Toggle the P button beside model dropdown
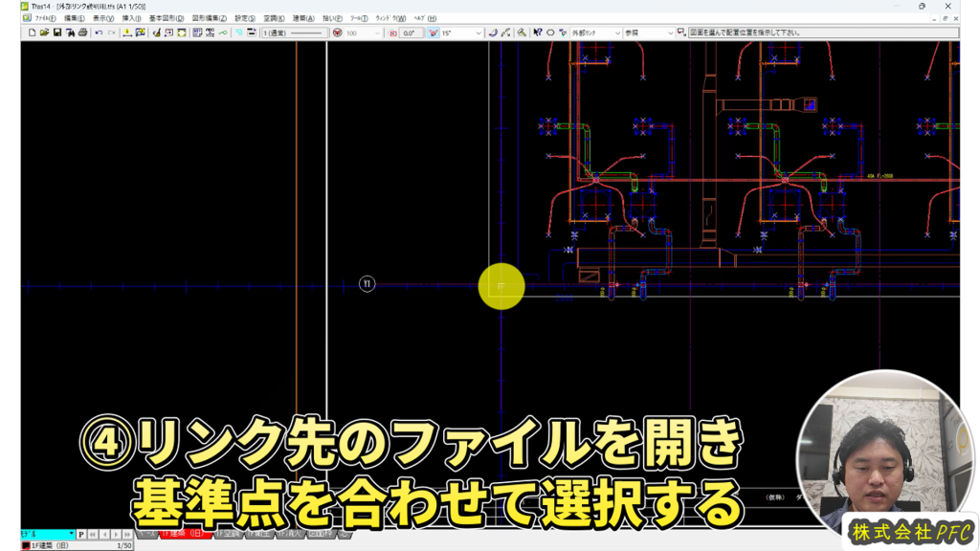Image resolution: width=980 pixels, height=551 pixels. tap(81, 535)
